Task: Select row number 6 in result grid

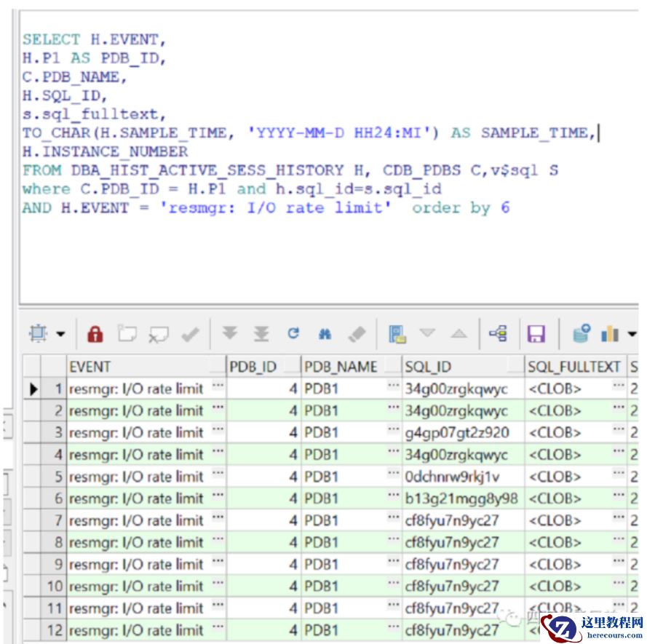Action: pos(53,498)
